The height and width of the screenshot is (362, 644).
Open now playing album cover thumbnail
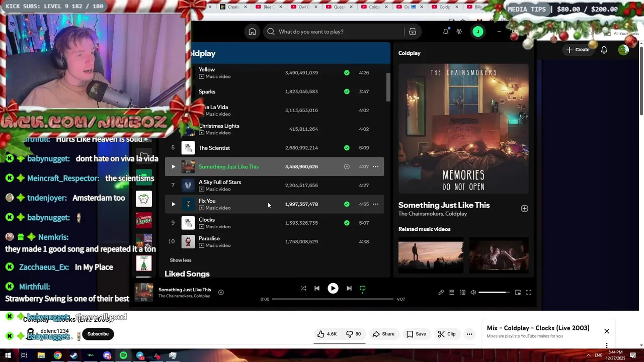click(144, 293)
